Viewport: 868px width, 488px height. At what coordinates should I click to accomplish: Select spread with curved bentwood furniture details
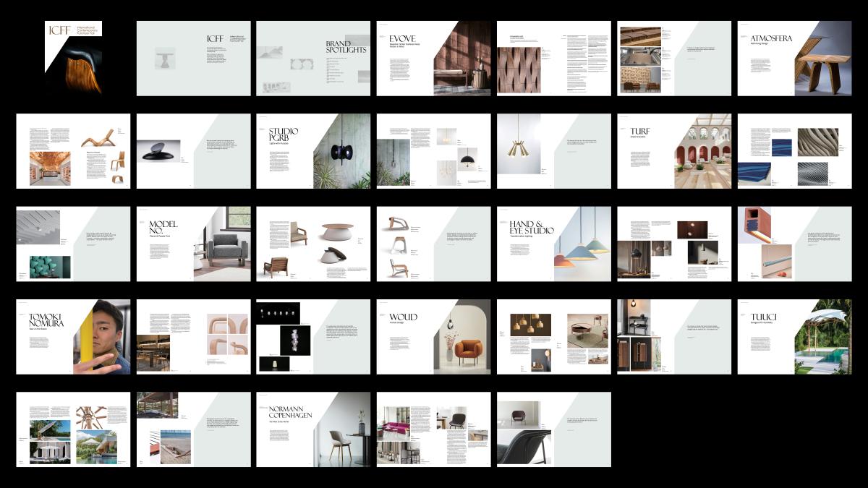point(194,337)
